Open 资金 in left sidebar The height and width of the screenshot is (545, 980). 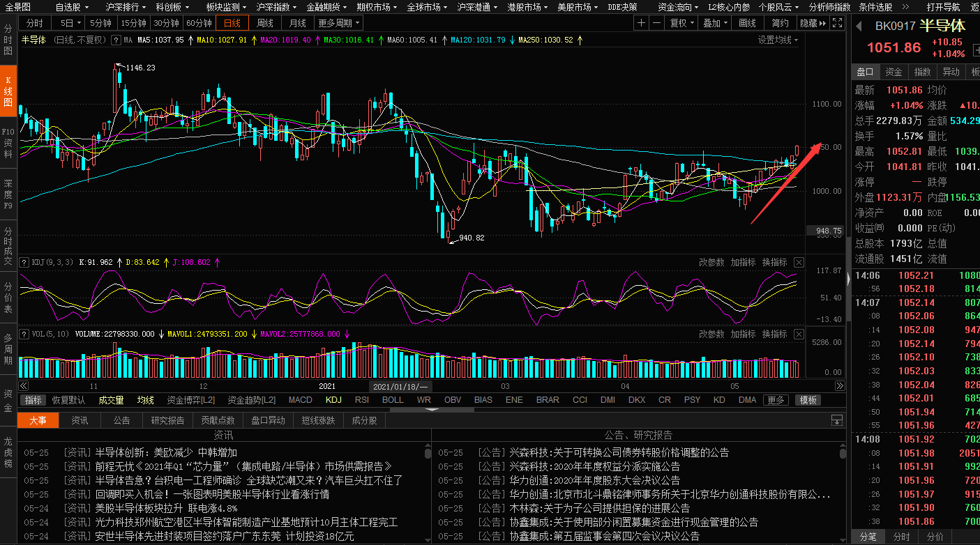pos(8,401)
